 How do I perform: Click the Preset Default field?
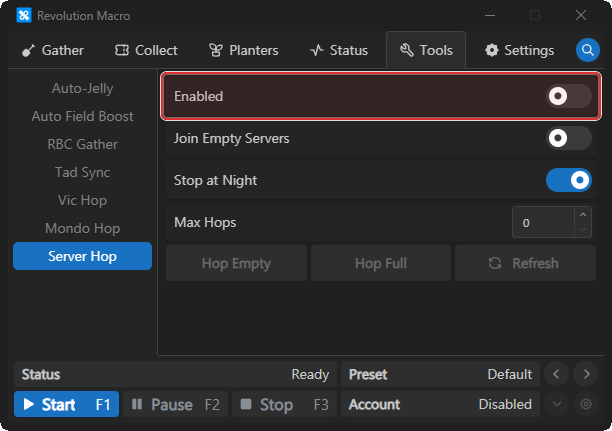440,374
